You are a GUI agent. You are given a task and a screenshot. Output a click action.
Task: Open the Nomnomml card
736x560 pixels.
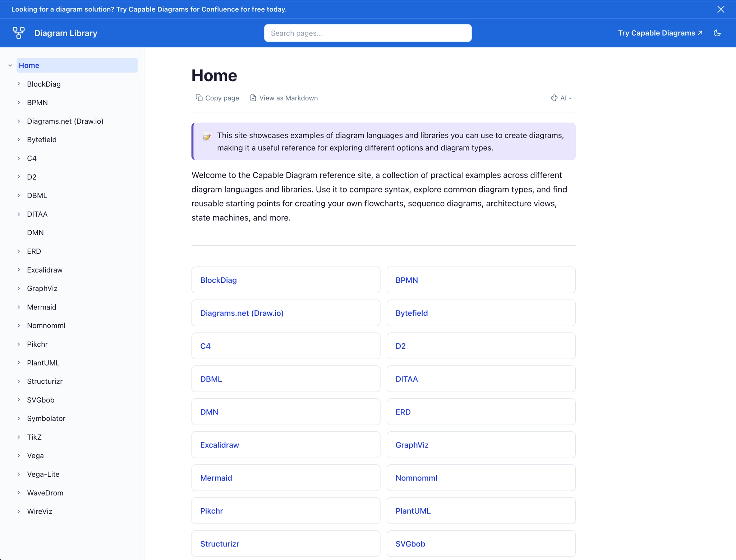pyautogui.click(x=481, y=478)
